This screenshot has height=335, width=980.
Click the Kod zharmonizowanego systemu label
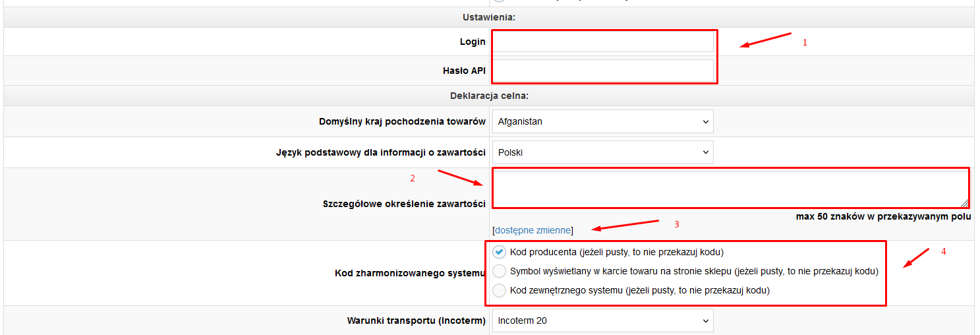point(410,273)
